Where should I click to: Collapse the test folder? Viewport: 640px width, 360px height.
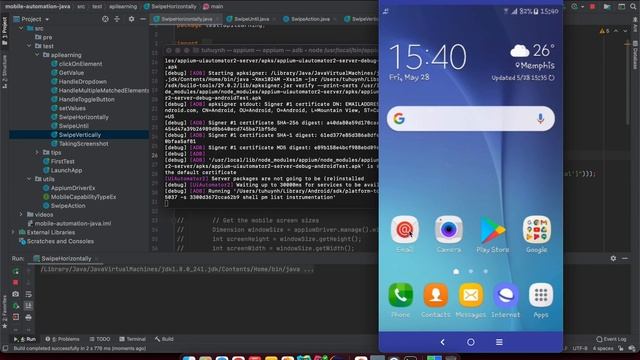[x=29, y=46]
